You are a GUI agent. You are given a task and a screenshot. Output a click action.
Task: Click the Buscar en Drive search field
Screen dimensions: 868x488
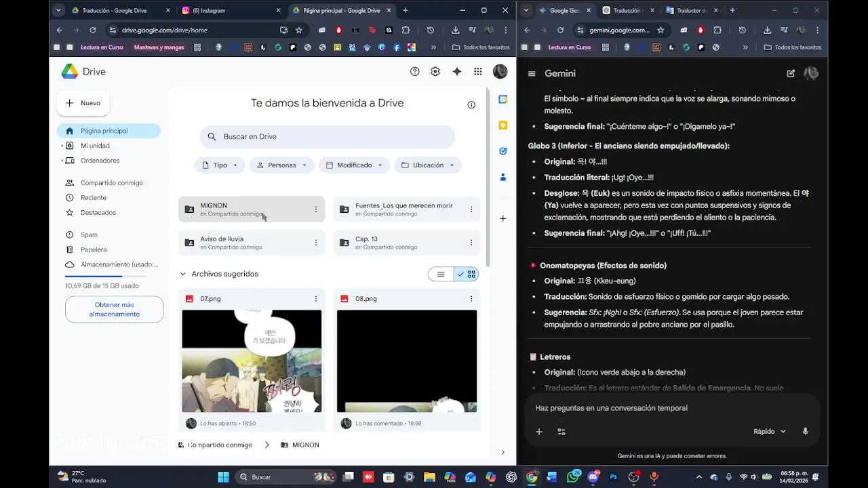[x=328, y=137]
